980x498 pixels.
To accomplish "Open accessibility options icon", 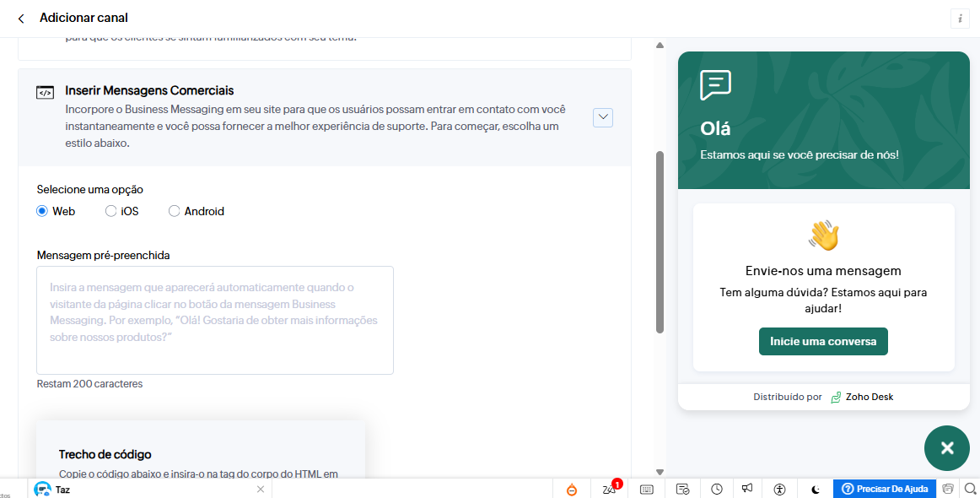I will point(780,489).
